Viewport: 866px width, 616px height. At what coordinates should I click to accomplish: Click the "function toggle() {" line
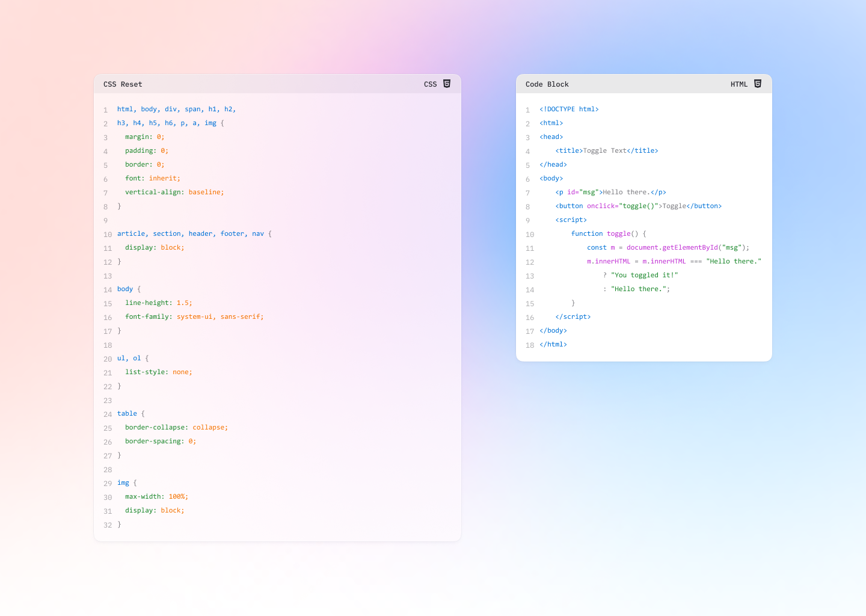[609, 234]
